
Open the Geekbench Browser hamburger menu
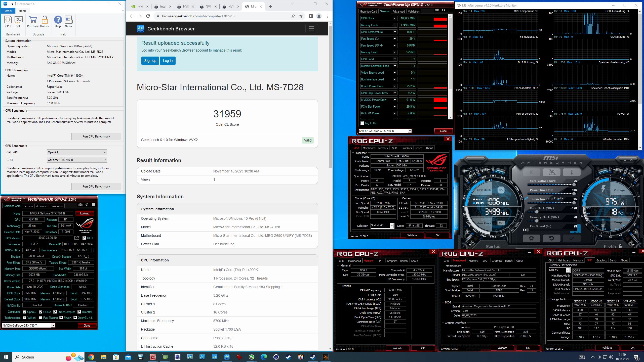[x=312, y=28]
